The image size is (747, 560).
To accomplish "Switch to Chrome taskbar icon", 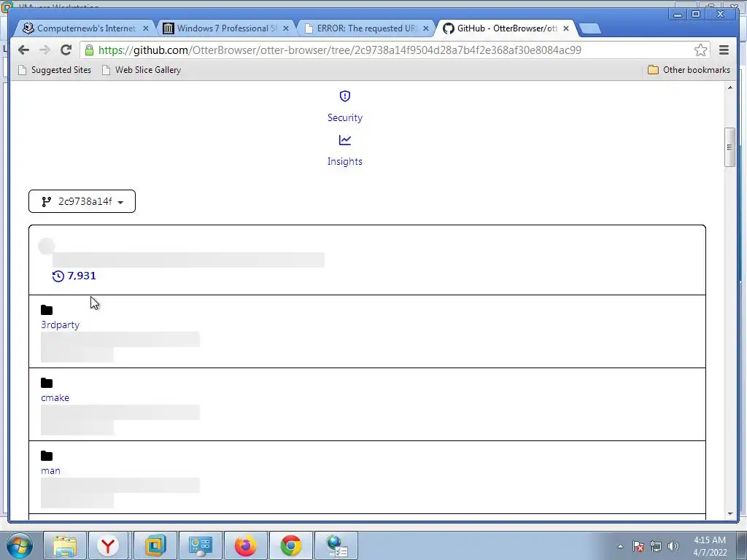I will (x=291, y=545).
